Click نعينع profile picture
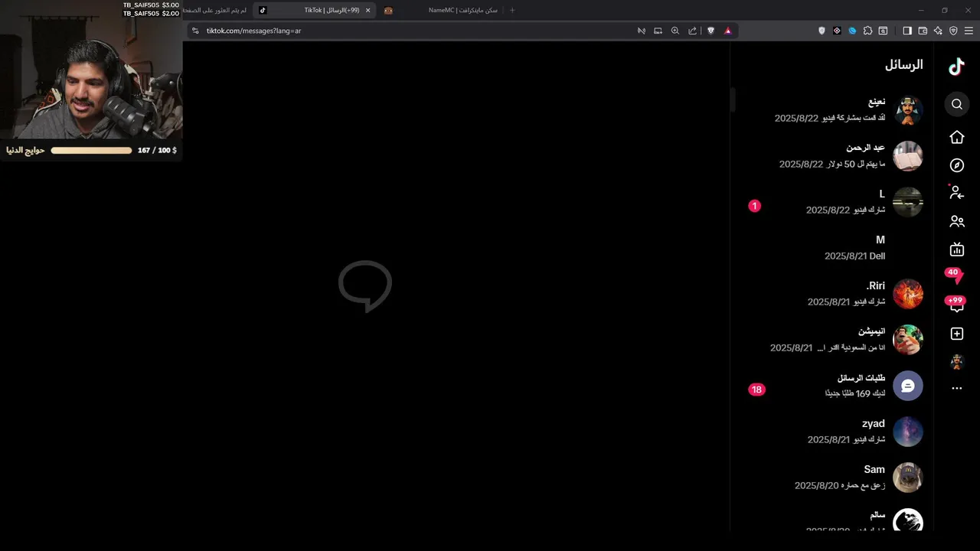Viewport: 980px width, 551px height. 908,110
